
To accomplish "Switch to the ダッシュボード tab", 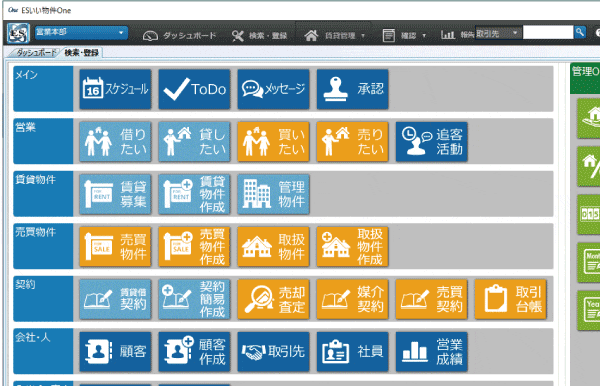I will click(x=35, y=53).
